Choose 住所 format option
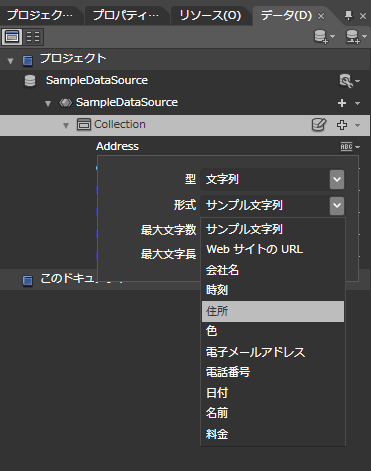This screenshot has width=371, height=471. 273,311
